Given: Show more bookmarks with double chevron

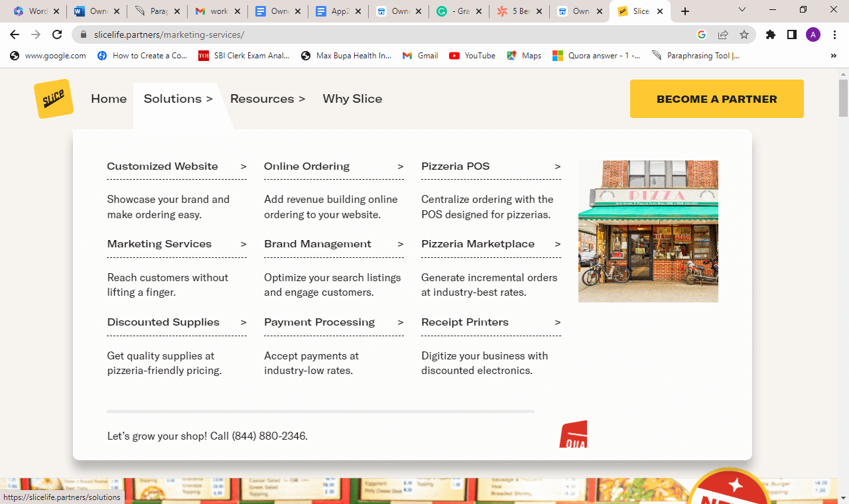Looking at the screenshot, I should click(834, 56).
